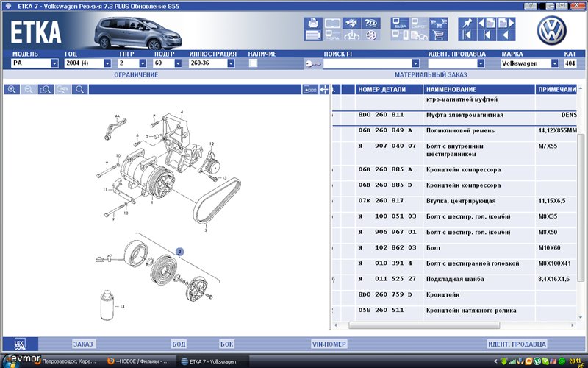Click the film reel icon

(371, 35)
